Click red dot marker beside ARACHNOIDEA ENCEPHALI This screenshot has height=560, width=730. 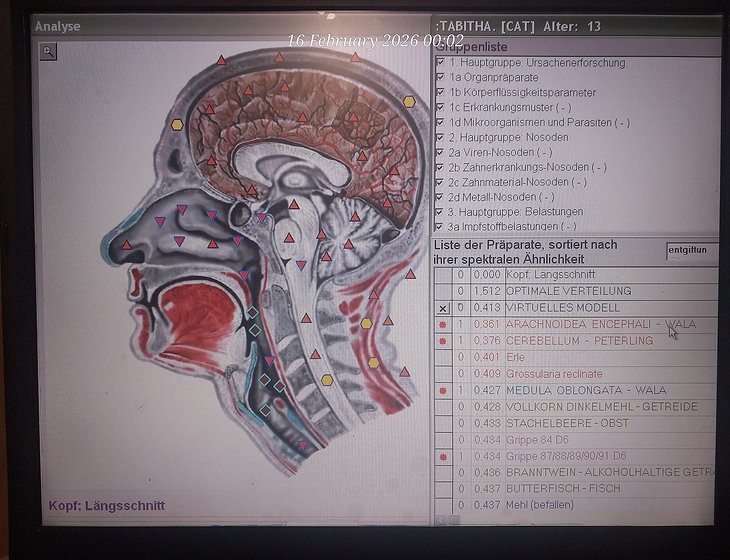(x=442, y=325)
